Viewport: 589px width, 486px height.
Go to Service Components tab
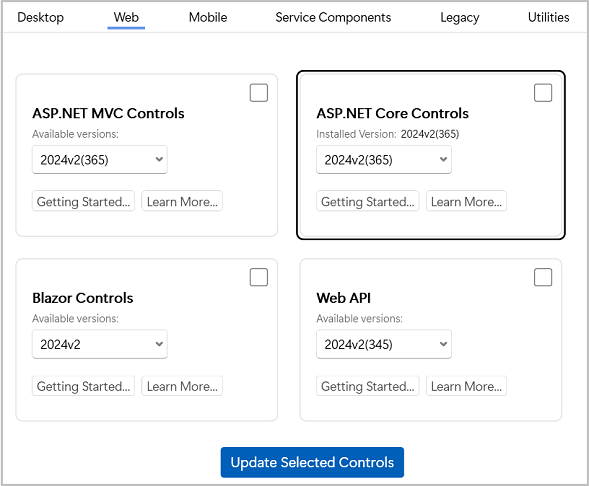(x=333, y=17)
